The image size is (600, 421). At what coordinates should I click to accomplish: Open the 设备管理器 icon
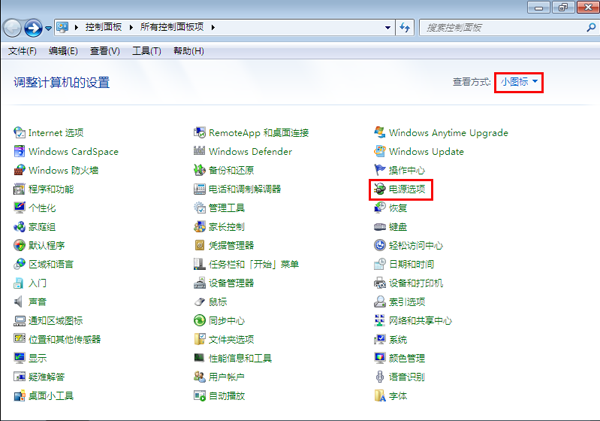tap(200, 283)
